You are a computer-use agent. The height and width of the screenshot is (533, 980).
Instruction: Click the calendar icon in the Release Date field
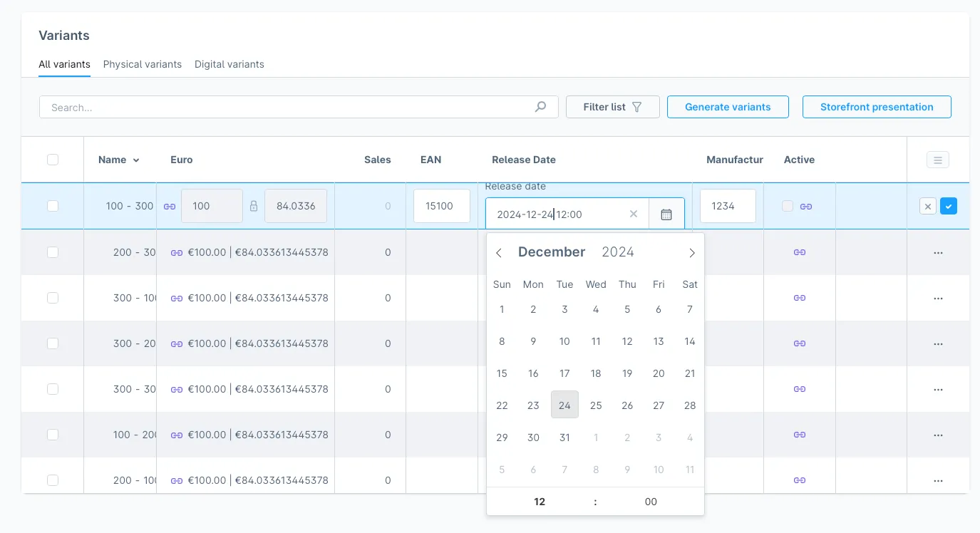(x=666, y=214)
